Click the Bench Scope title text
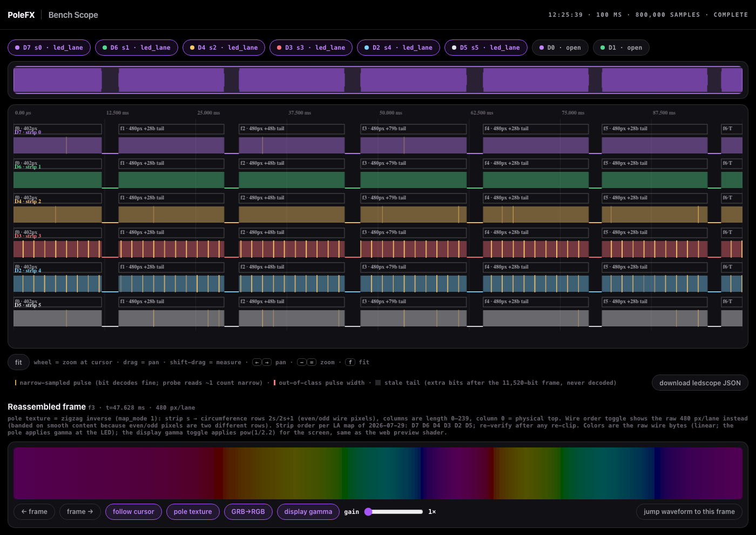Viewport: 756px width, 535px height. (73, 15)
